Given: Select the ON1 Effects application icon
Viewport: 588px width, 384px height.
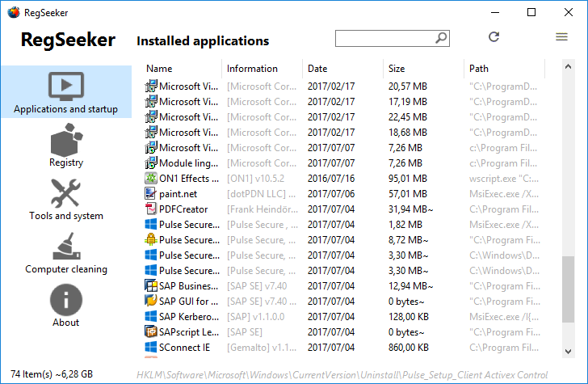Looking at the screenshot, I should tap(151, 179).
